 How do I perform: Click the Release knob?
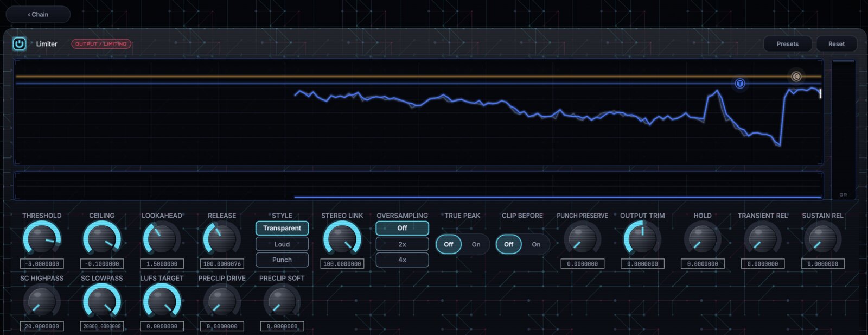coord(222,239)
